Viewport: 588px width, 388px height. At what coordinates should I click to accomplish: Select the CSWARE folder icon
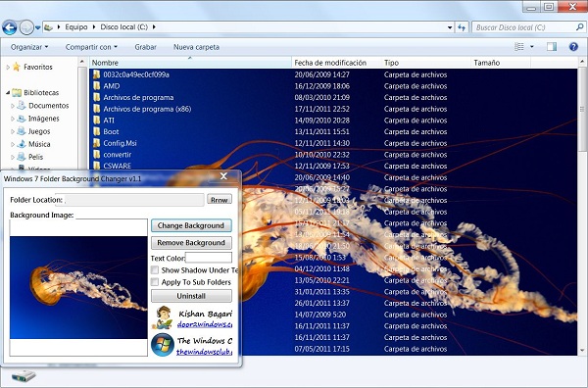click(x=97, y=166)
